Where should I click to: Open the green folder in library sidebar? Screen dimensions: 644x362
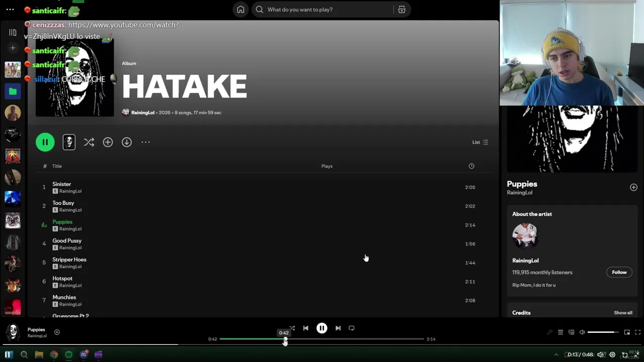pyautogui.click(x=13, y=92)
